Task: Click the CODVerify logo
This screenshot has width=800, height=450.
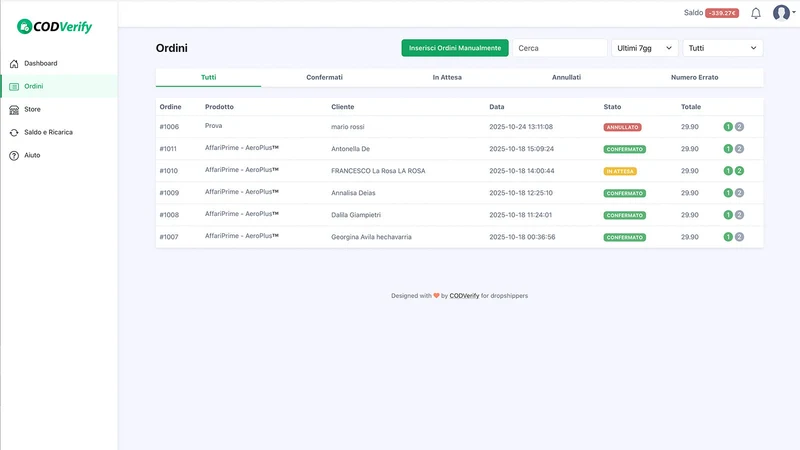Action: point(54,27)
